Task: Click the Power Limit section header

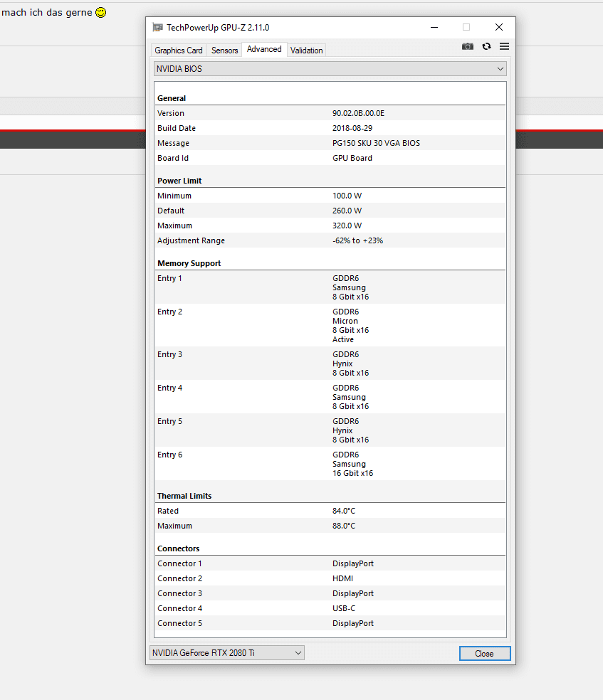Action: coord(179,181)
